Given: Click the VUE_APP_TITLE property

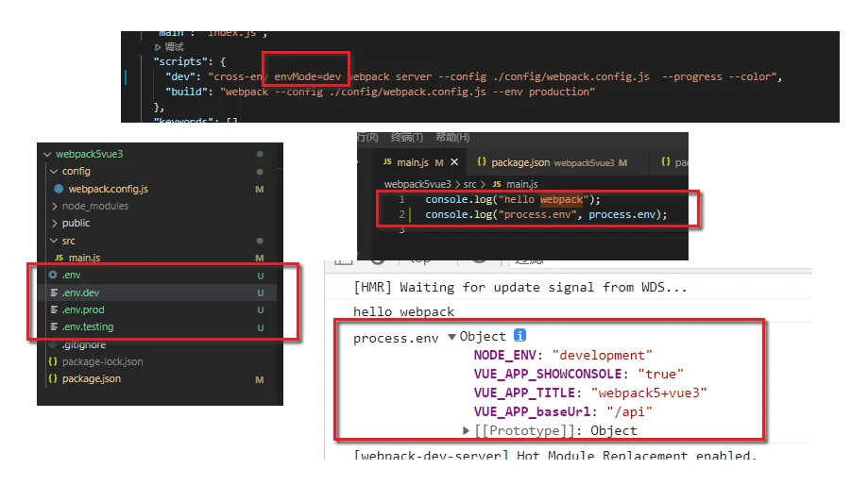Looking at the screenshot, I should pos(523,393).
